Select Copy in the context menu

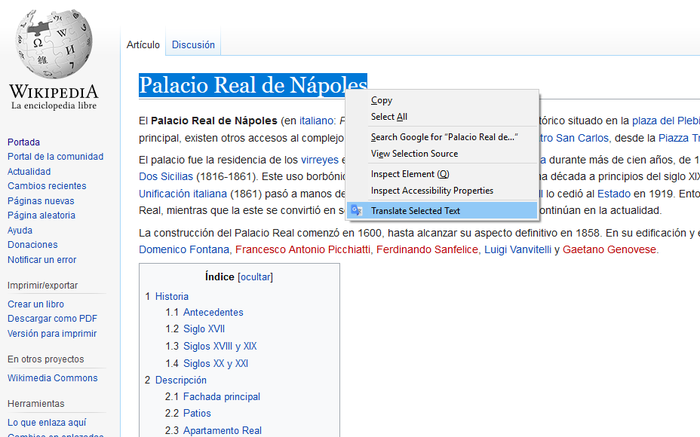381,100
